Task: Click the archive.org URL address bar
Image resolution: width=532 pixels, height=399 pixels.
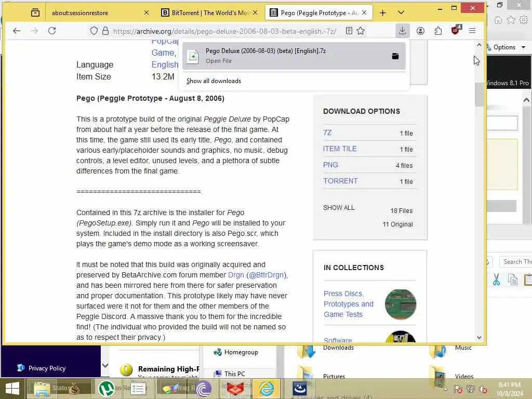Action: click(224, 31)
